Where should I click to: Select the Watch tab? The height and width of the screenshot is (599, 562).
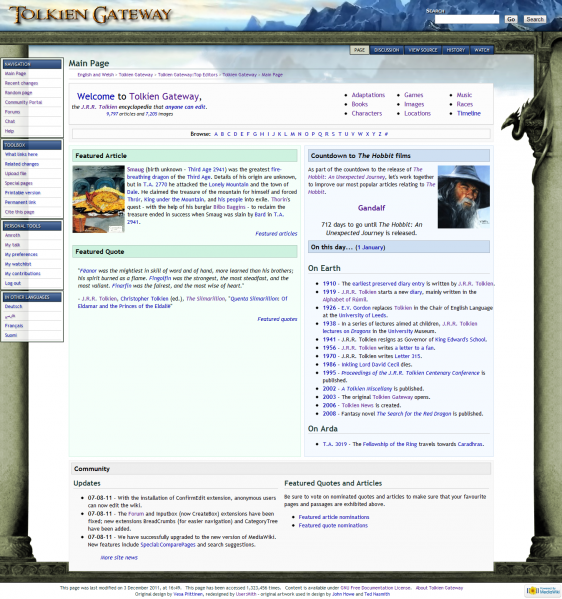[481, 50]
